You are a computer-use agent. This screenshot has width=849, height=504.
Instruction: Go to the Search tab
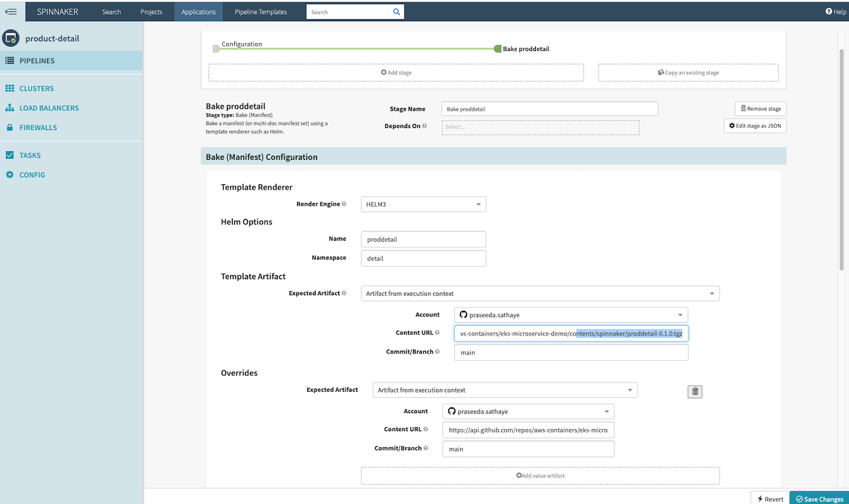click(111, 12)
